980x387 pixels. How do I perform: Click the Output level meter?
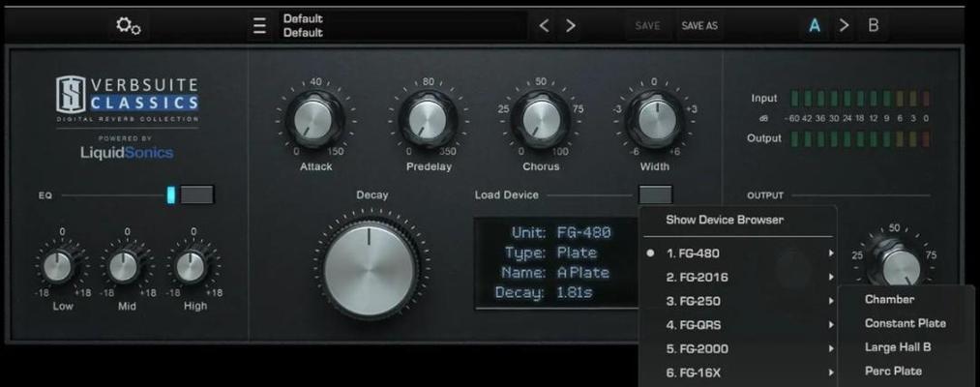pos(860,138)
